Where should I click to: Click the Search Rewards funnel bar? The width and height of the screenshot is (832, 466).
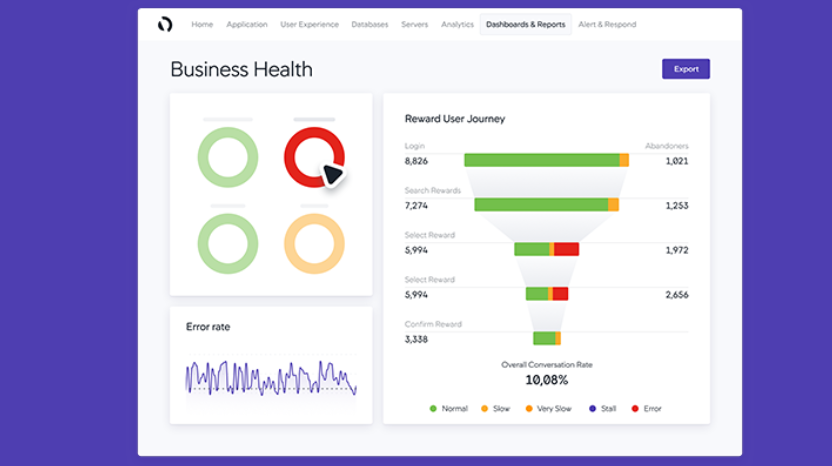tap(546, 205)
